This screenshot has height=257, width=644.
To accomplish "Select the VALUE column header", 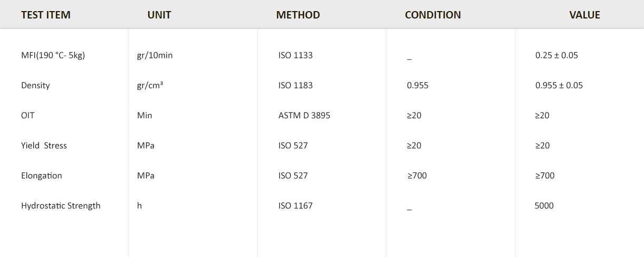I will tap(584, 15).
